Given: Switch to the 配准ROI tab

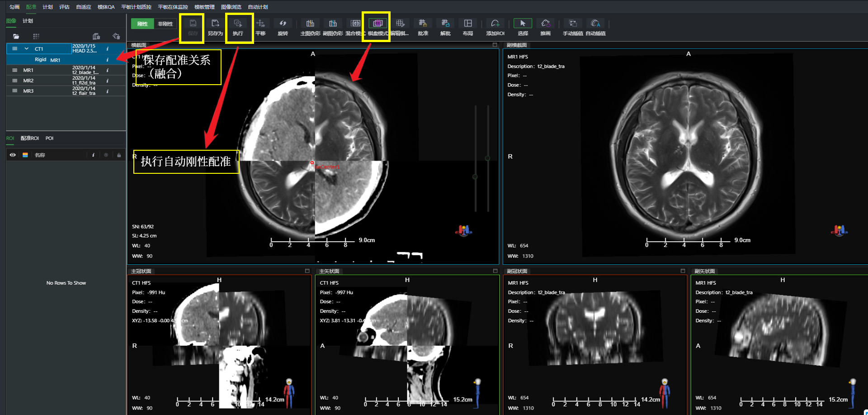Looking at the screenshot, I should (x=30, y=138).
